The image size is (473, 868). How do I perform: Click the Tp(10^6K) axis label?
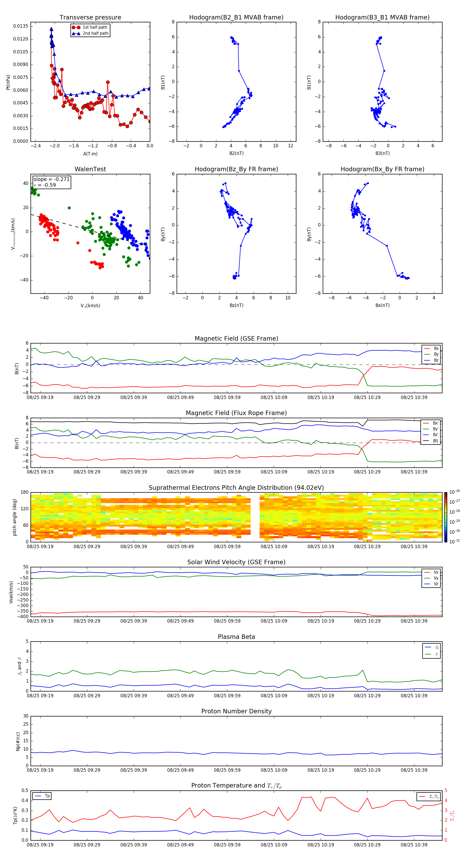click(15, 815)
